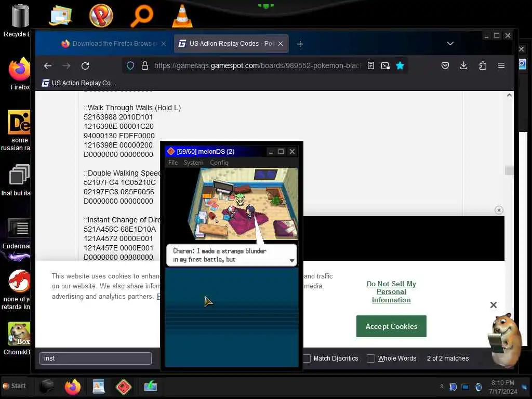Enable Match Diacritics checkbox

tap(307, 358)
